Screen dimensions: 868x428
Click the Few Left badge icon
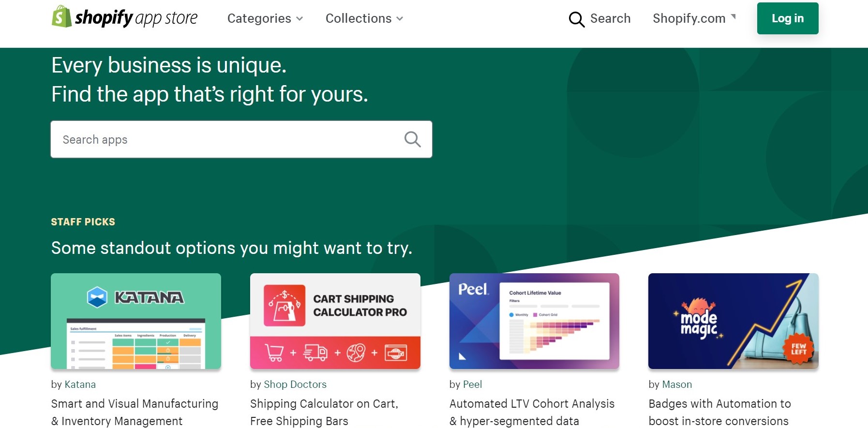[x=798, y=349]
